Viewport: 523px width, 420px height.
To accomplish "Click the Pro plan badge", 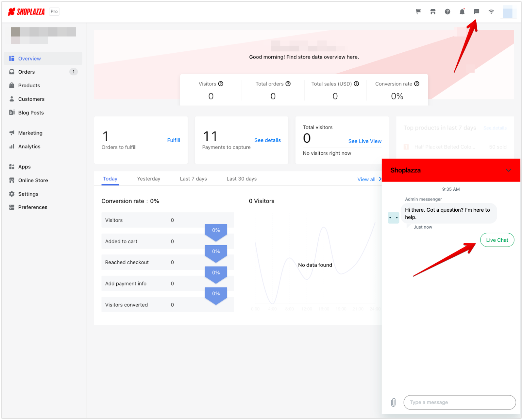I will (54, 12).
